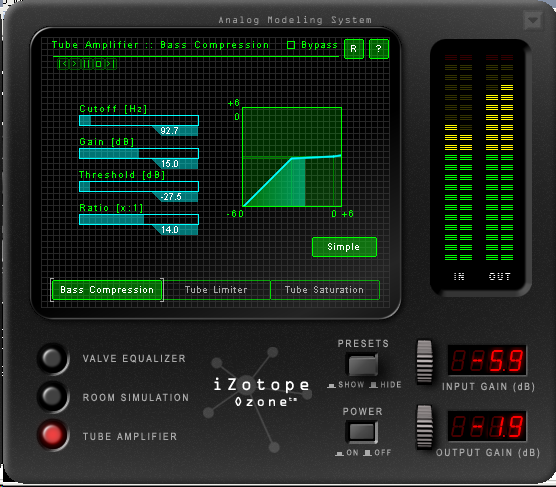The width and height of the screenshot is (556, 487).
Task: Toggle the Room Simulation module button
Action: [x=53, y=397]
